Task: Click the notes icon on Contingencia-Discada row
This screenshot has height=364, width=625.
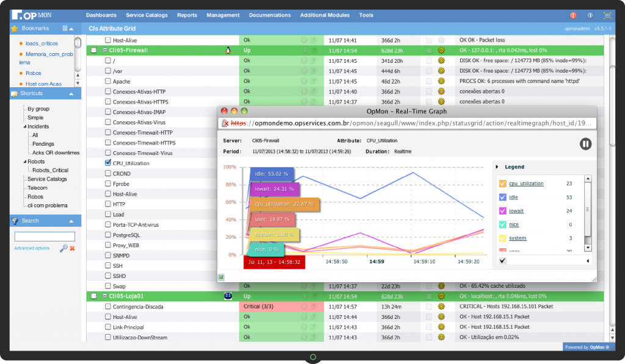Action: click(x=429, y=306)
